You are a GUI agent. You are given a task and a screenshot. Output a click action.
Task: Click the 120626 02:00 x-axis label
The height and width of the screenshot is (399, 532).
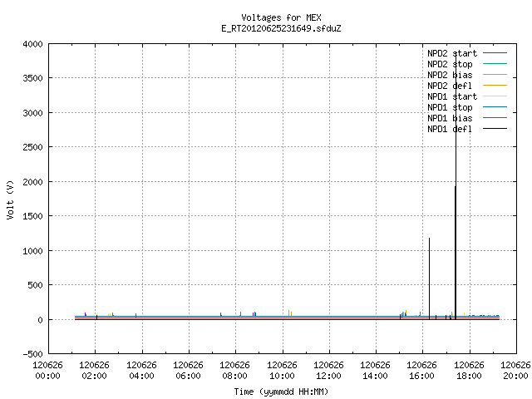(x=94, y=371)
